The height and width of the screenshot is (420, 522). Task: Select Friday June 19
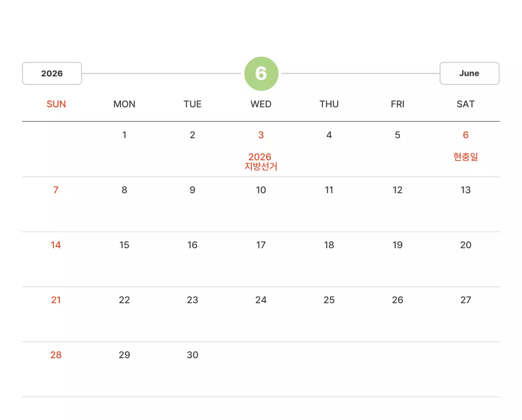click(398, 245)
